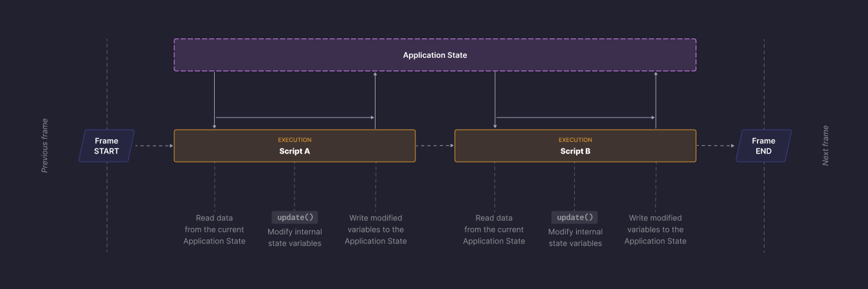This screenshot has height=289, width=868.
Task: Click the update() code tag below Script A
Action: (x=294, y=217)
